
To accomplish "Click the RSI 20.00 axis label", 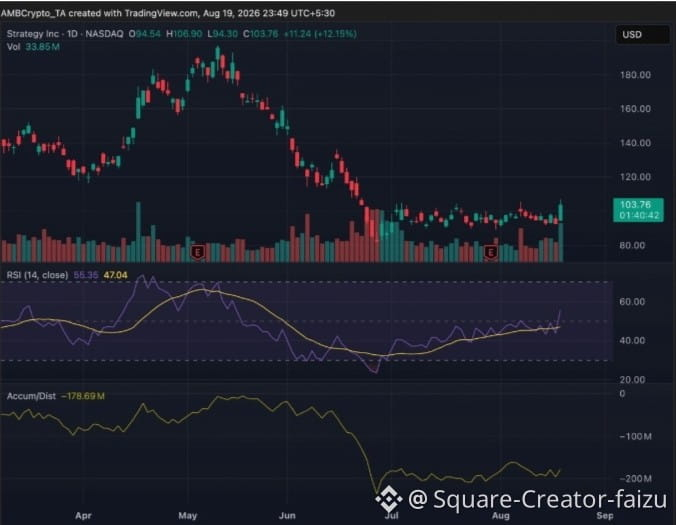I will click(x=632, y=380).
